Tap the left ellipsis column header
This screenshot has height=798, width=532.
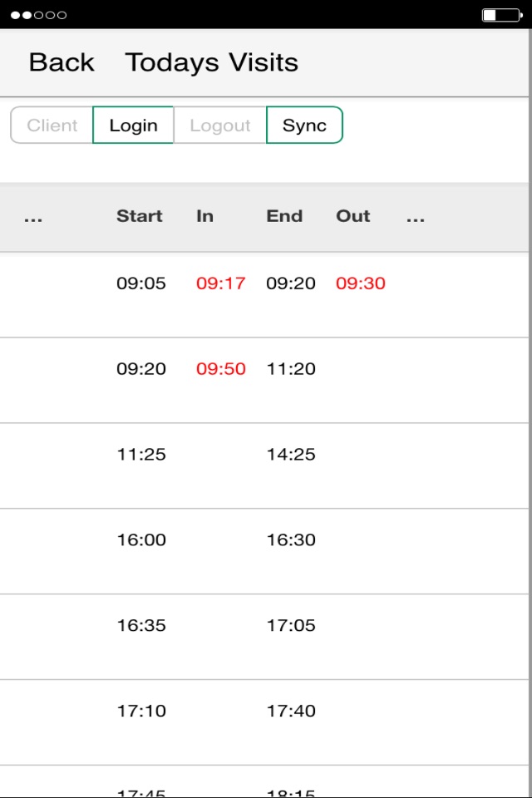[33, 217]
